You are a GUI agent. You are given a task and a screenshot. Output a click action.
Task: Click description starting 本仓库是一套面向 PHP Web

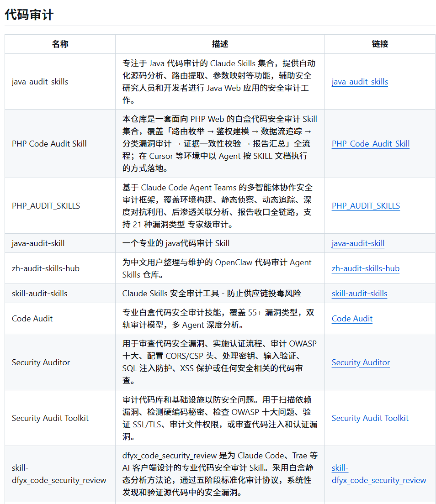[x=220, y=144]
